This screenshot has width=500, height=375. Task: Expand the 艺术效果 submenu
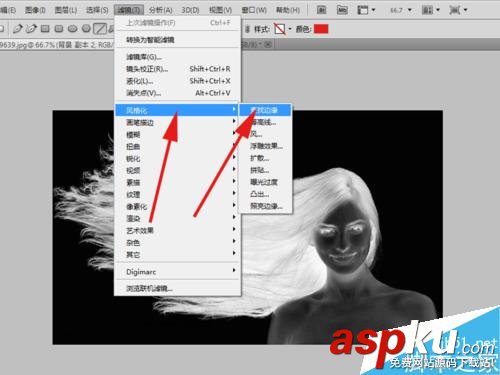click(178, 230)
